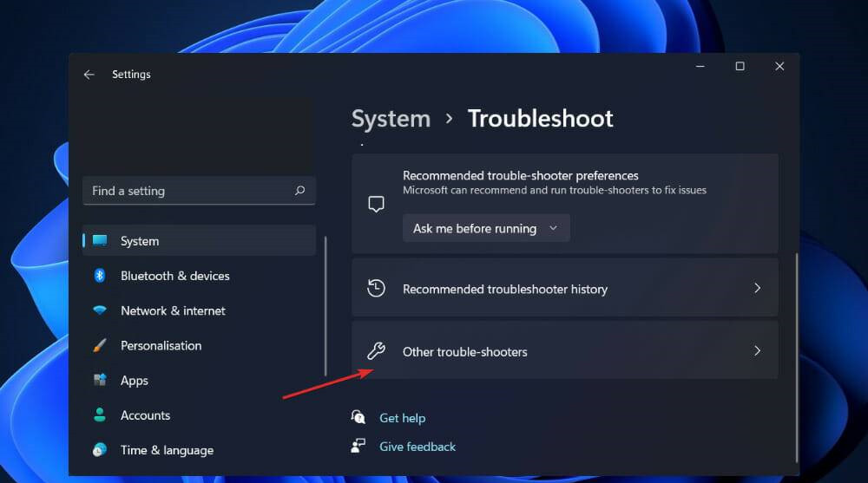
Task: Click the Troubleshoot breadcrumb title
Action: click(x=540, y=119)
